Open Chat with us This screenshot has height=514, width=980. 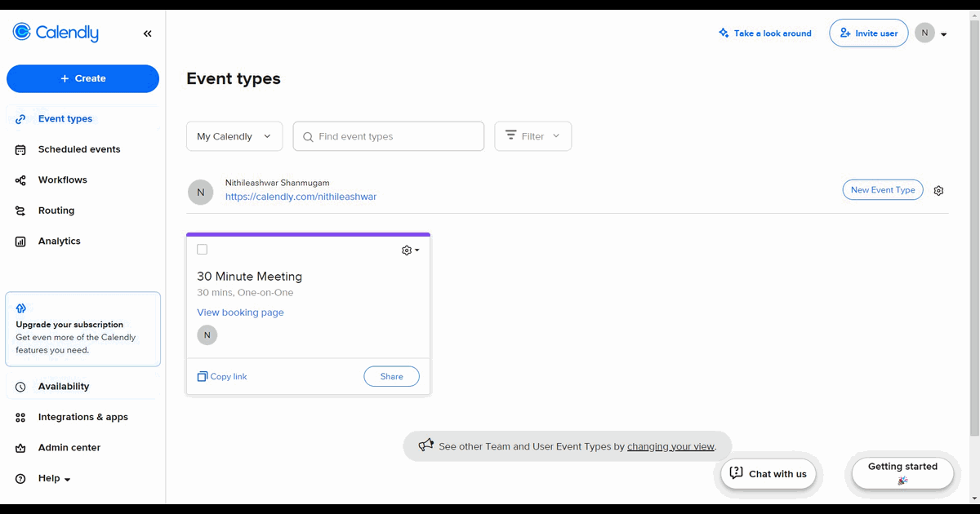coord(768,473)
